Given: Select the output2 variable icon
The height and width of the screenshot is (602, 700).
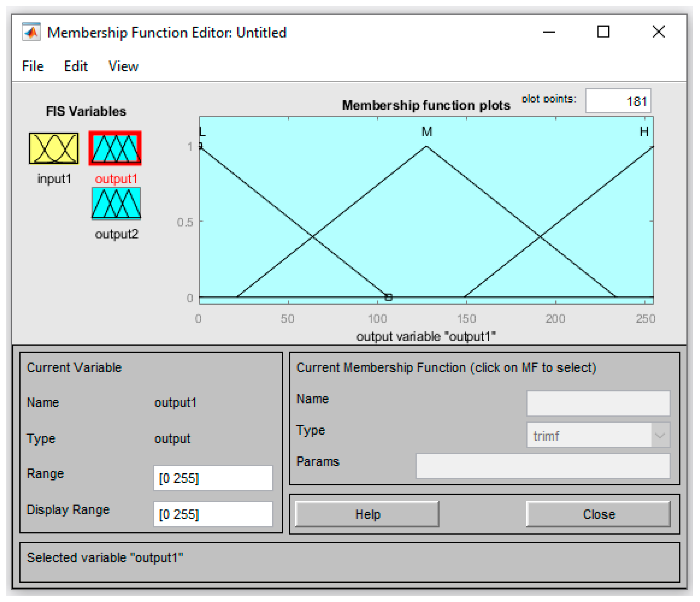Looking at the screenshot, I should click(116, 204).
